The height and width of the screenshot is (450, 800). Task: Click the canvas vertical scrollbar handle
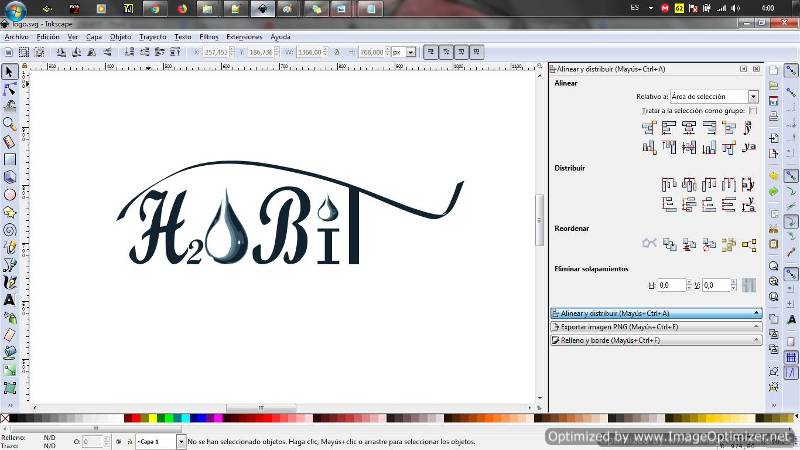pyautogui.click(x=539, y=220)
